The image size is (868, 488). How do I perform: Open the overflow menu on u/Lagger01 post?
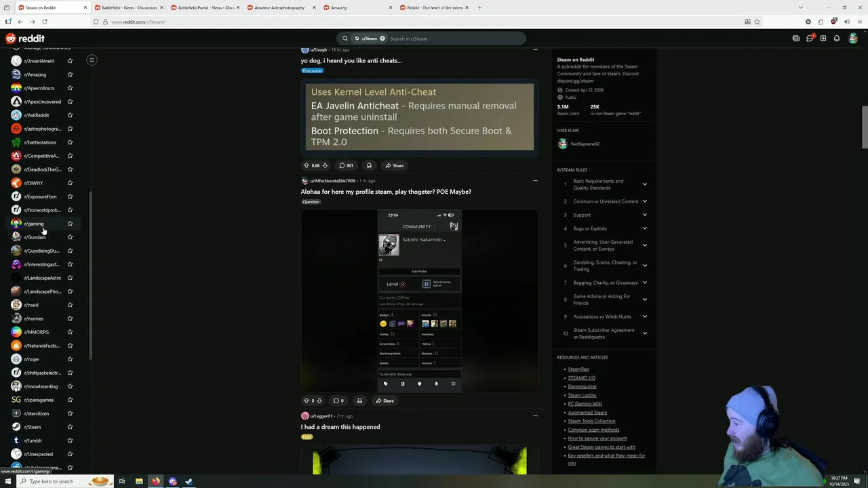pyautogui.click(x=535, y=416)
